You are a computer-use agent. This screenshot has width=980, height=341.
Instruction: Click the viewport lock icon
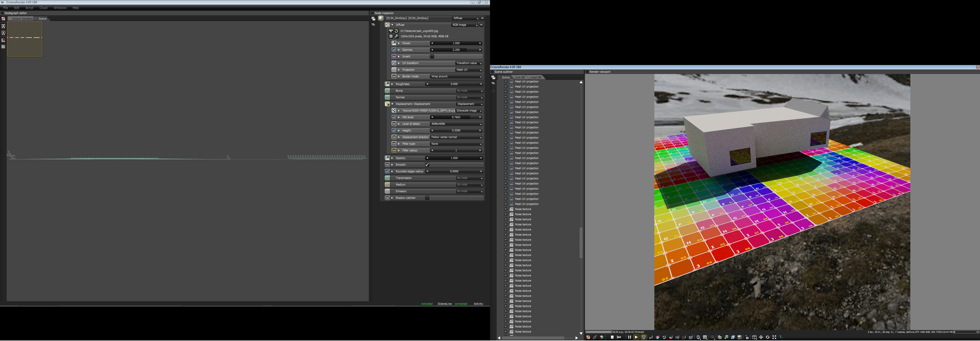coord(747,337)
